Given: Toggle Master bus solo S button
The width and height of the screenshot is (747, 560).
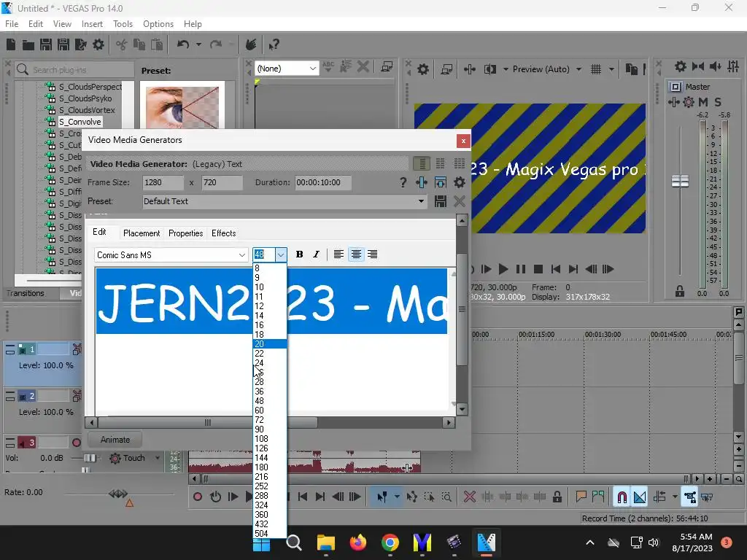Looking at the screenshot, I should [718, 102].
